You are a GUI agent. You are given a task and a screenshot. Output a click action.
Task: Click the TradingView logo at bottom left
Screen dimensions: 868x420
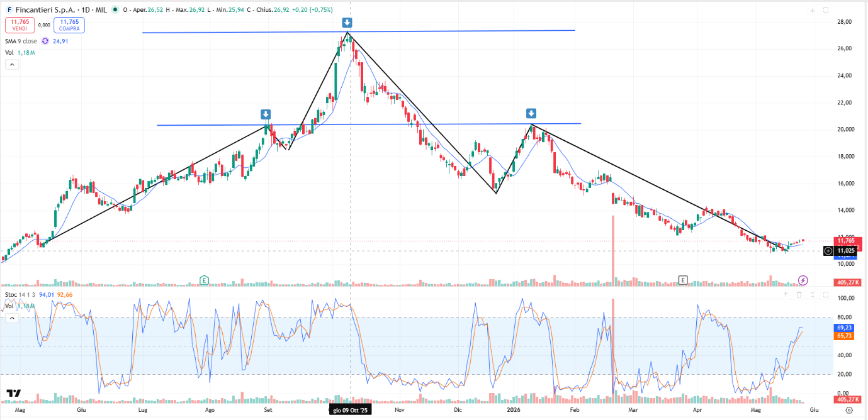(x=14, y=394)
